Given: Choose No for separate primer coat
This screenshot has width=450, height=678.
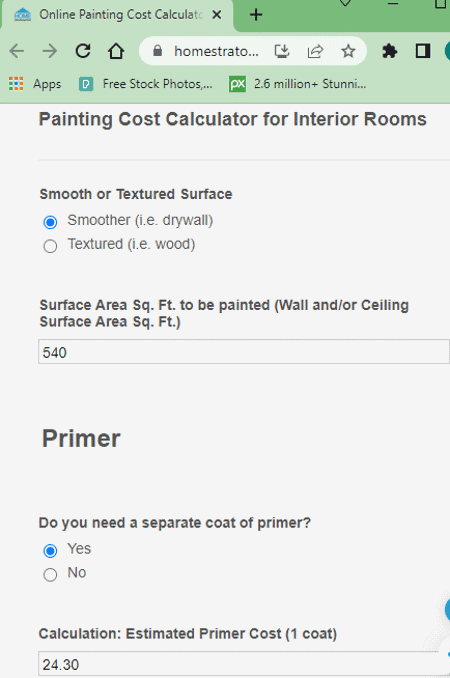Looking at the screenshot, I should (x=50, y=575).
